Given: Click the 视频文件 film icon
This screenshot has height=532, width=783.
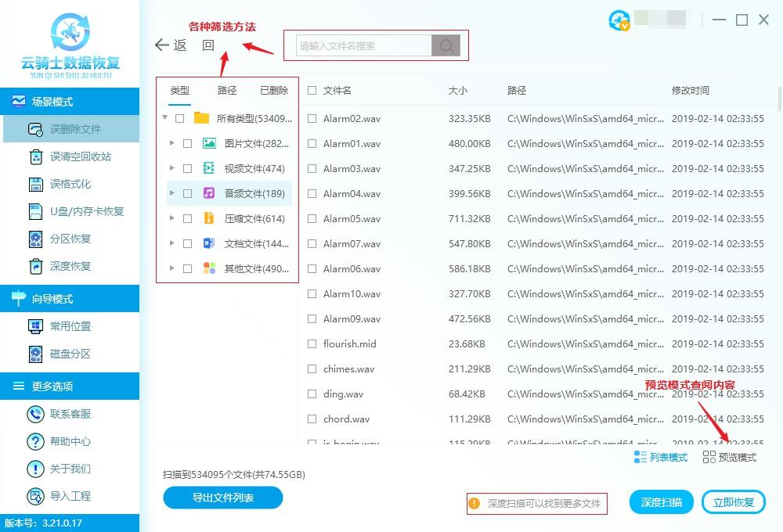Looking at the screenshot, I should coord(209,168).
